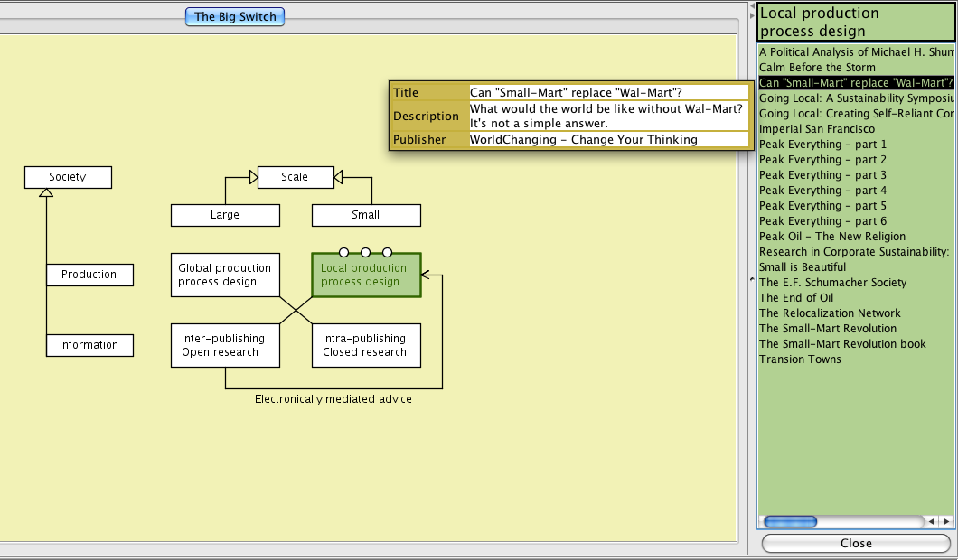Image resolution: width=958 pixels, height=560 pixels.
Task: Select the Inter-publishing Open research node
Action: point(225,345)
